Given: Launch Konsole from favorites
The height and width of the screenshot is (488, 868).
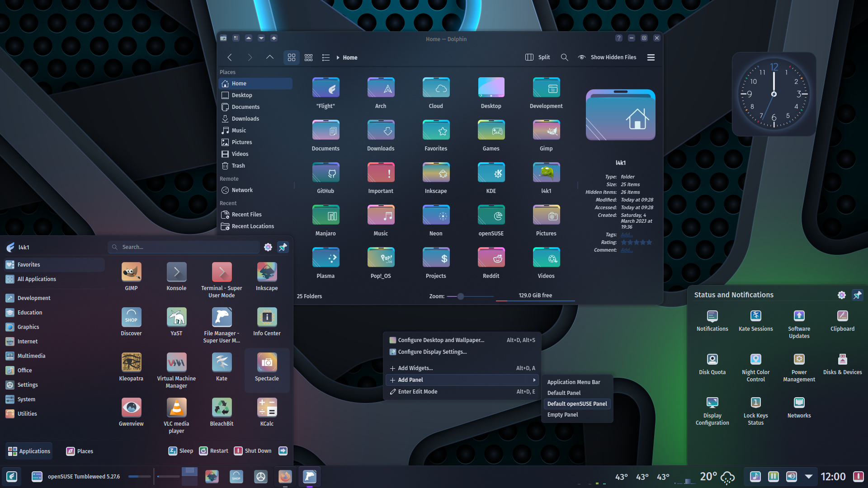Looking at the screenshot, I should pos(176,277).
